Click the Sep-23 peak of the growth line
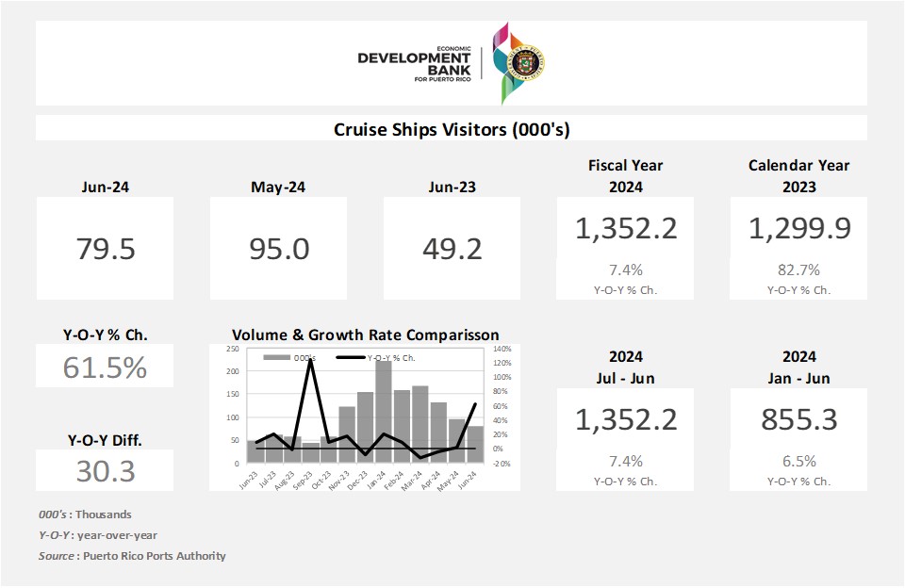This screenshot has width=905, height=588. pyautogui.click(x=310, y=361)
